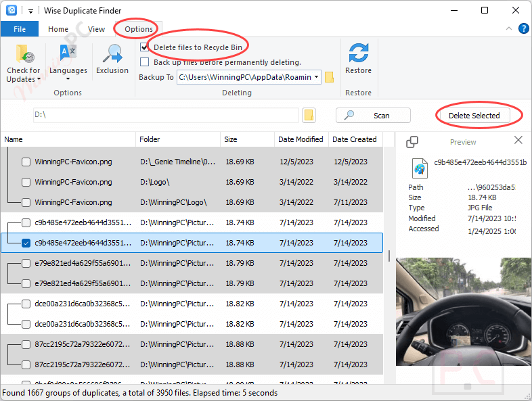Sort by the Size column header

[247, 139]
